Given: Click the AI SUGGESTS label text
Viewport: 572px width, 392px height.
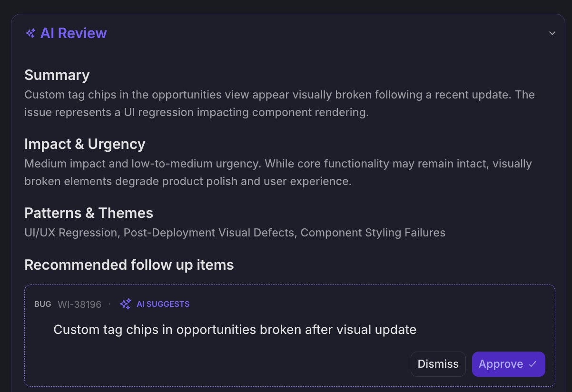Looking at the screenshot, I should 163,304.
